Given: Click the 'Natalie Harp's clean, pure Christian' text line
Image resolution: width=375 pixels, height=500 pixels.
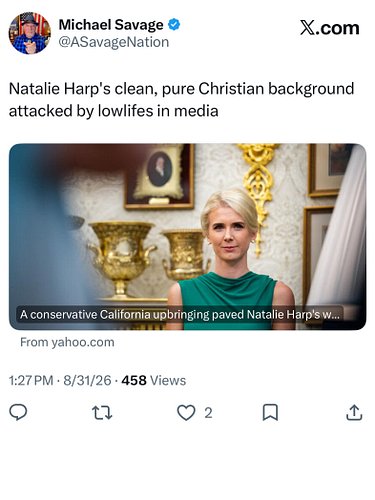Looking at the screenshot, I should pyautogui.click(x=181, y=89).
